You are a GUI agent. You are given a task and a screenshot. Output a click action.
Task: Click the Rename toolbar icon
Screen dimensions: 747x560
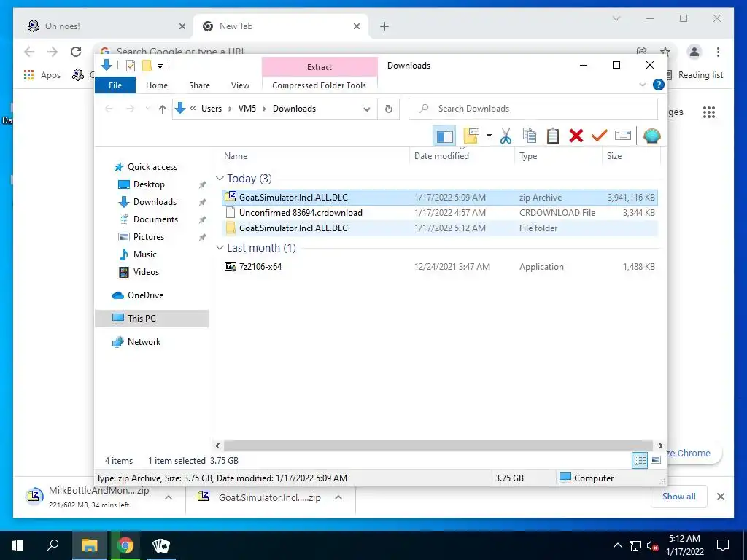click(623, 136)
